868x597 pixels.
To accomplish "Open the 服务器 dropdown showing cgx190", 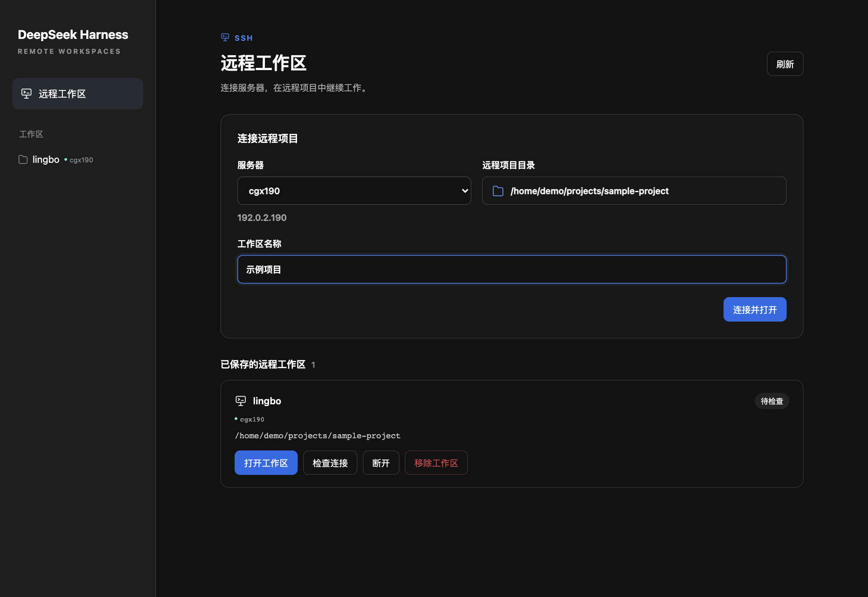I will pos(354,191).
